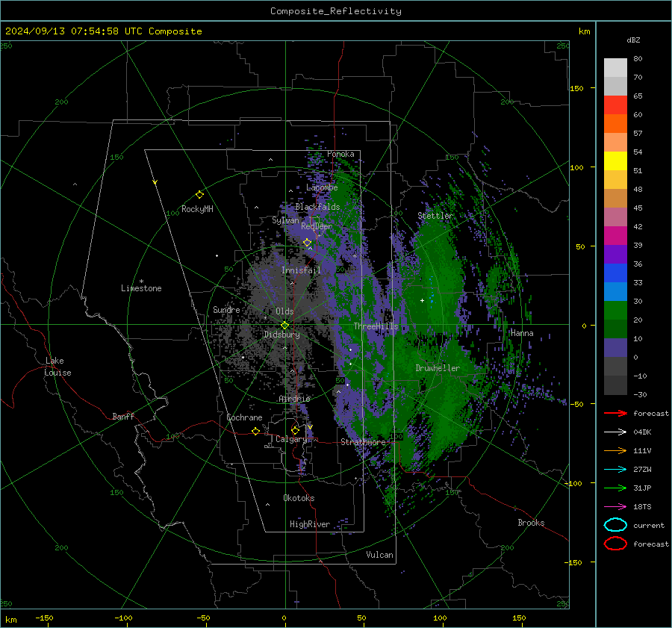
Task: Click the Drumheller city label
Action: 438,368
